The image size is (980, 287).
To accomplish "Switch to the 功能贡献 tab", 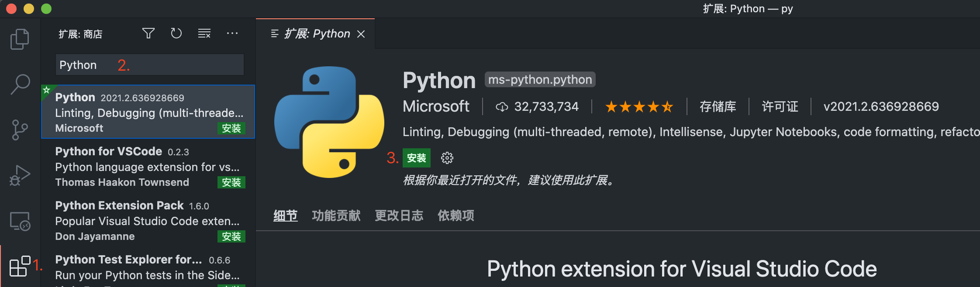I will point(336,215).
